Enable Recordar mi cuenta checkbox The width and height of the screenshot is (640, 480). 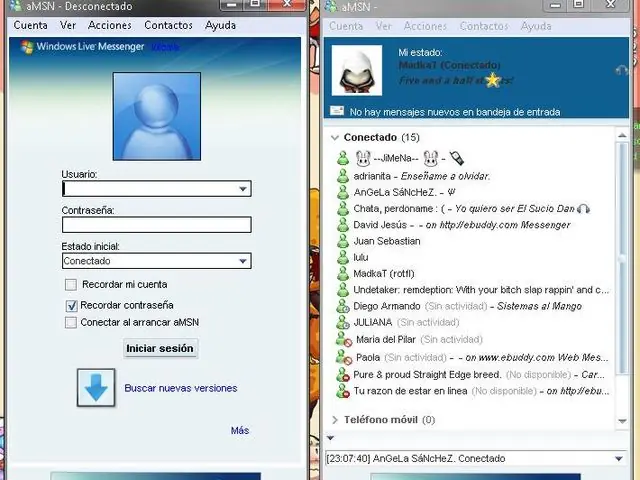[71, 284]
